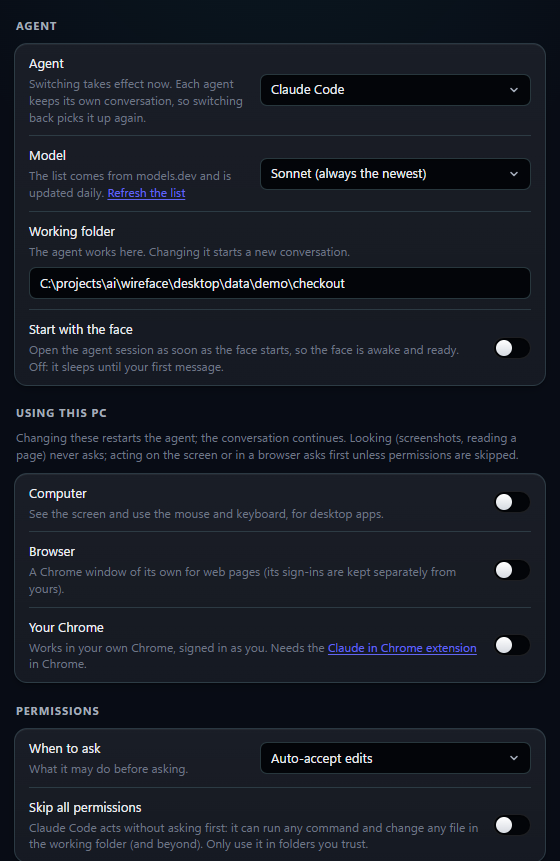The image size is (560, 861).
Task: Toggle Skip all permissions on
Action: 512,825
